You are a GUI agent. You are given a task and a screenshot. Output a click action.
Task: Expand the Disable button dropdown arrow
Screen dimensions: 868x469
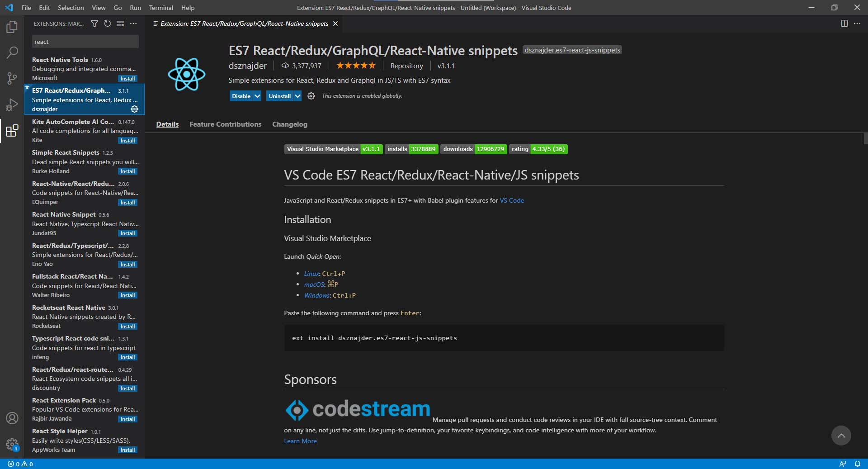click(257, 96)
